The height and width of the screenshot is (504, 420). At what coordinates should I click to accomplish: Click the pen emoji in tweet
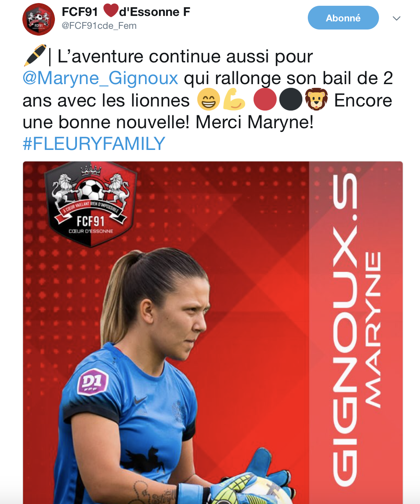[35, 55]
